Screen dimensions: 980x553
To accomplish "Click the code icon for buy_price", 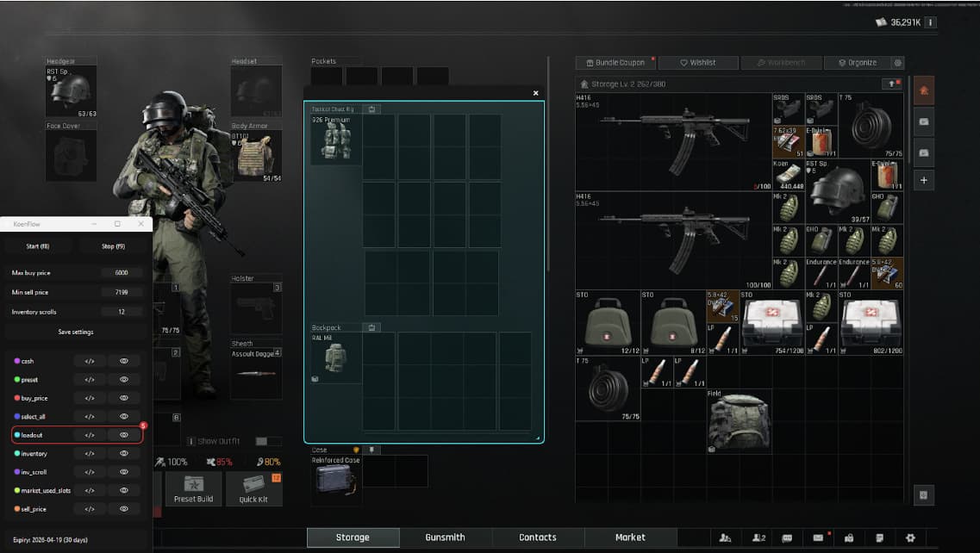I will coord(90,398).
